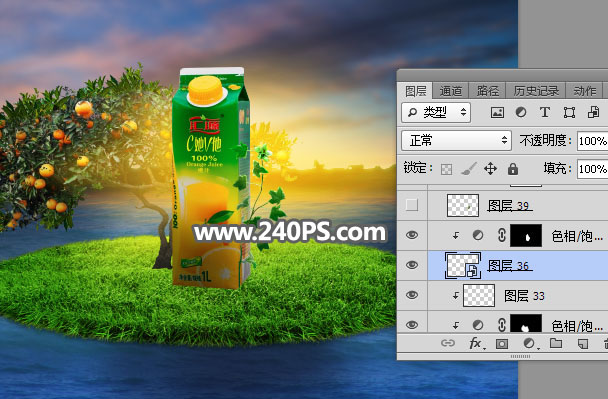The width and height of the screenshot is (608, 399).
Task: Open the 动作 tab
Action: click(584, 91)
